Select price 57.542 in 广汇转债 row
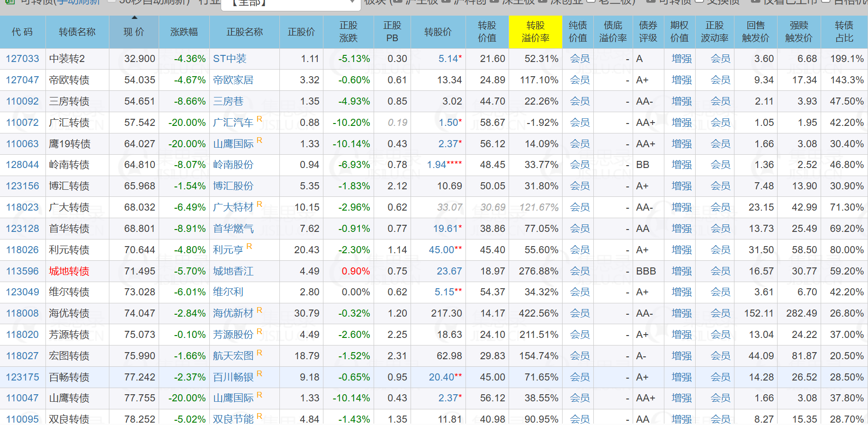Image resolution: width=868 pixels, height=425 pixels. [x=140, y=123]
